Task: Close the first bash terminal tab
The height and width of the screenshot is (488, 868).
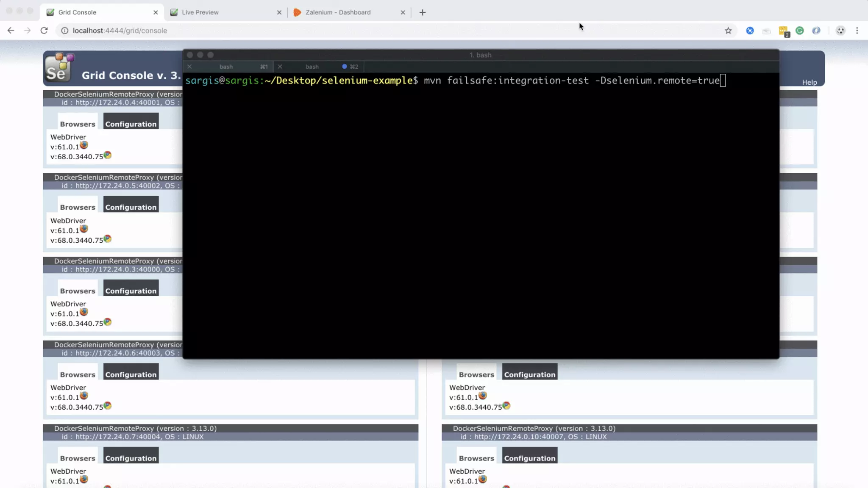Action: click(189, 67)
